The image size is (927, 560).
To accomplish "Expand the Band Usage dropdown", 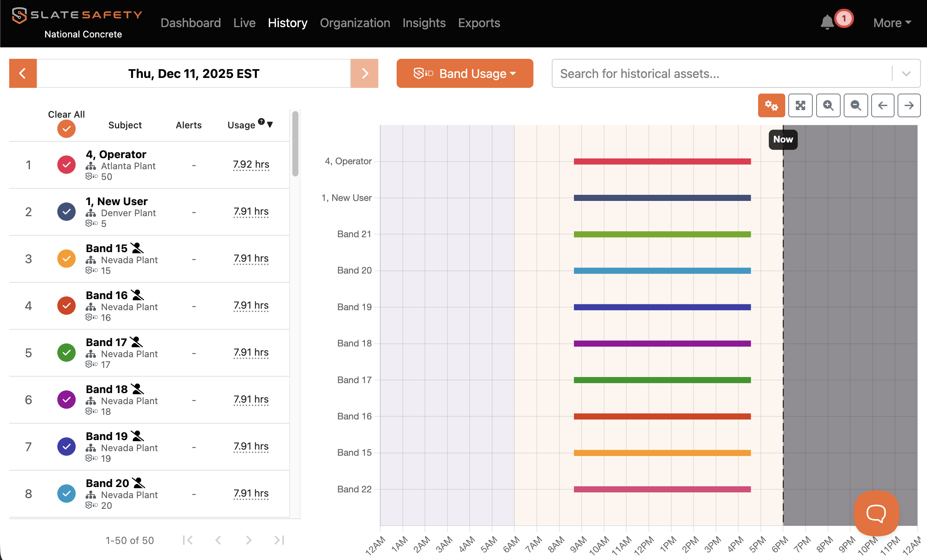I will [465, 73].
